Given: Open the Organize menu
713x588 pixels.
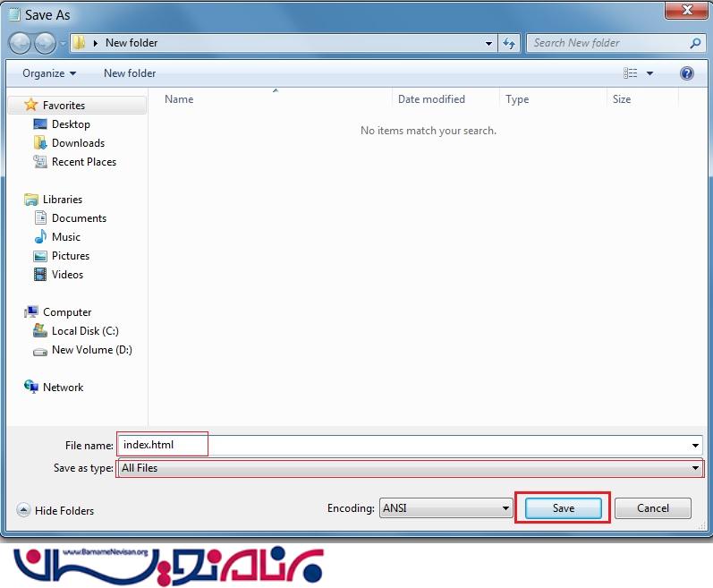Looking at the screenshot, I should click(49, 73).
